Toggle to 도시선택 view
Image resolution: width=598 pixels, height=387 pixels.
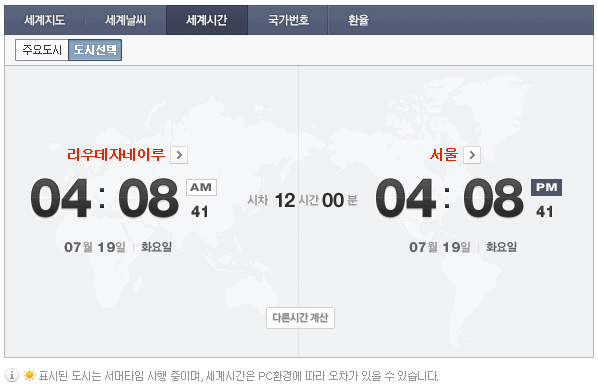(95, 50)
